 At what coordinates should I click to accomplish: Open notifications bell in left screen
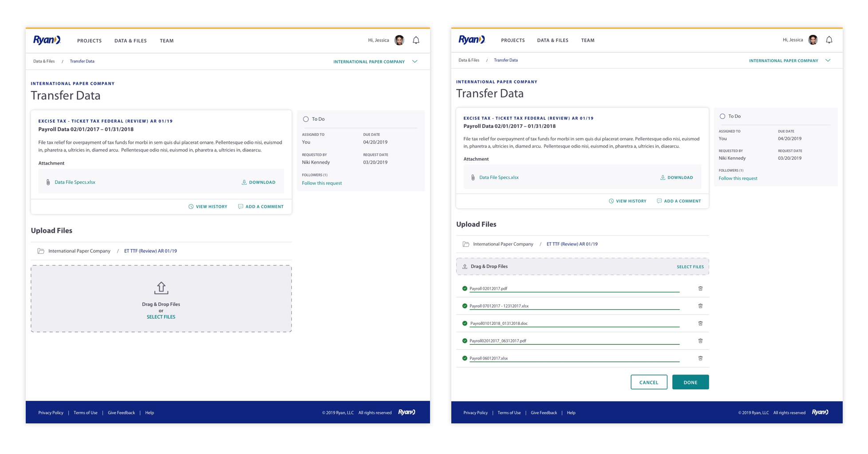(x=416, y=40)
